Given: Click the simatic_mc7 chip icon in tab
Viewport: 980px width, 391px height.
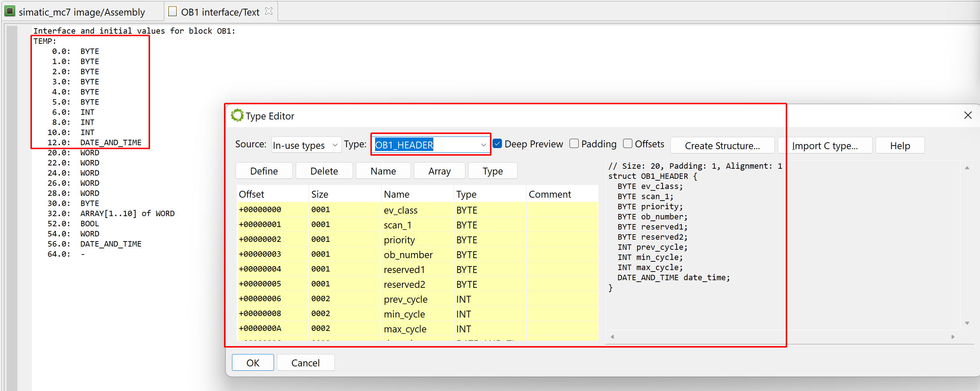Looking at the screenshot, I should click(x=9, y=11).
